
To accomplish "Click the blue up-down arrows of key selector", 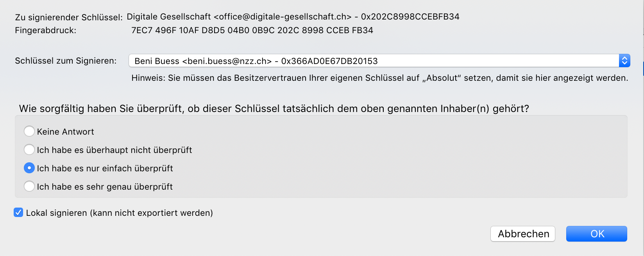I will pyautogui.click(x=624, y=61).
